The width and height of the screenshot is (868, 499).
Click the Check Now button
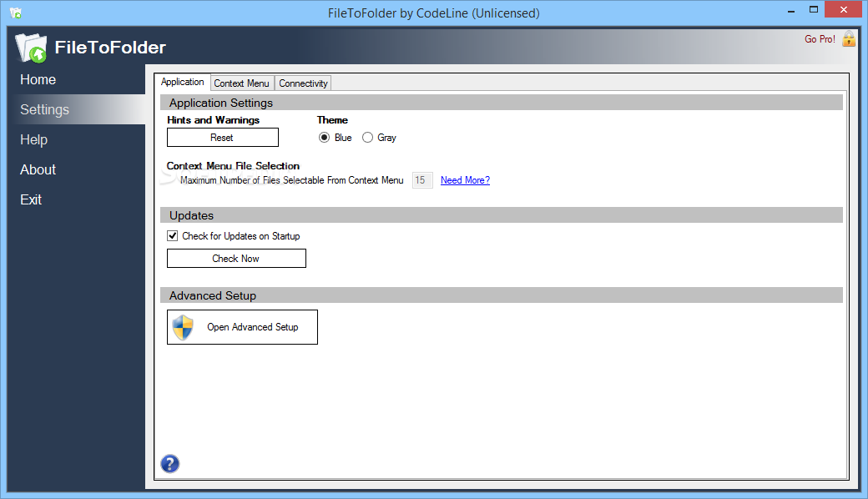click(x=236, y=259)
